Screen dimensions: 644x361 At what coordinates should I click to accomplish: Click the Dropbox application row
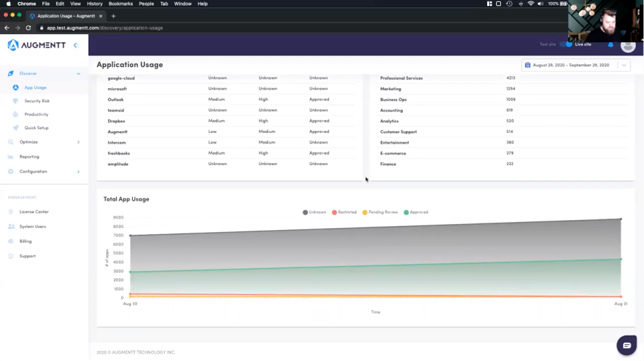(x=230, y=121)
